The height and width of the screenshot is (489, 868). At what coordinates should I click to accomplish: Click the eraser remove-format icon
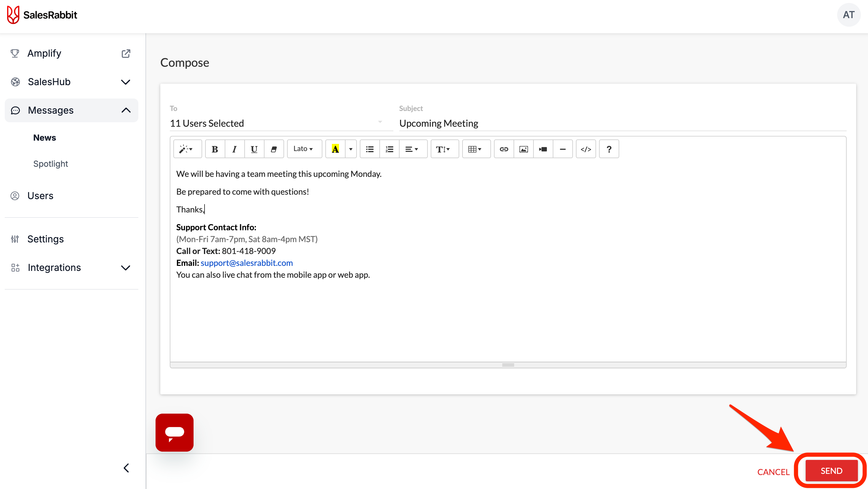(x=274, y=149)
